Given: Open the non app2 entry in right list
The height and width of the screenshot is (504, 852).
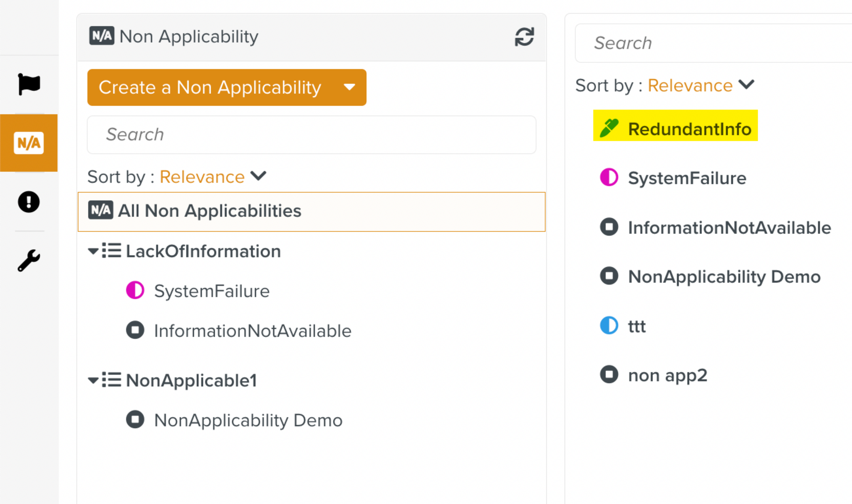Looking at the screenshot, I should [x=667, y=375].
